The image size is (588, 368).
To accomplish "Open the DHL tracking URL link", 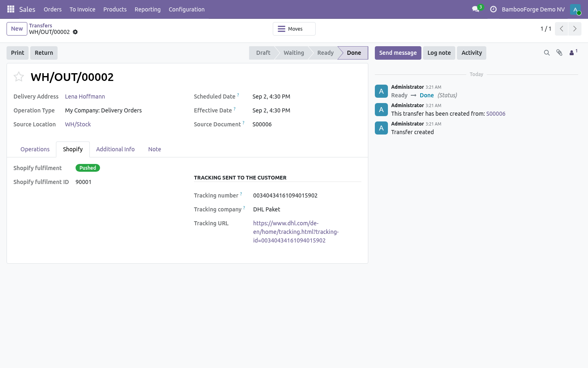I will (296, 232).
